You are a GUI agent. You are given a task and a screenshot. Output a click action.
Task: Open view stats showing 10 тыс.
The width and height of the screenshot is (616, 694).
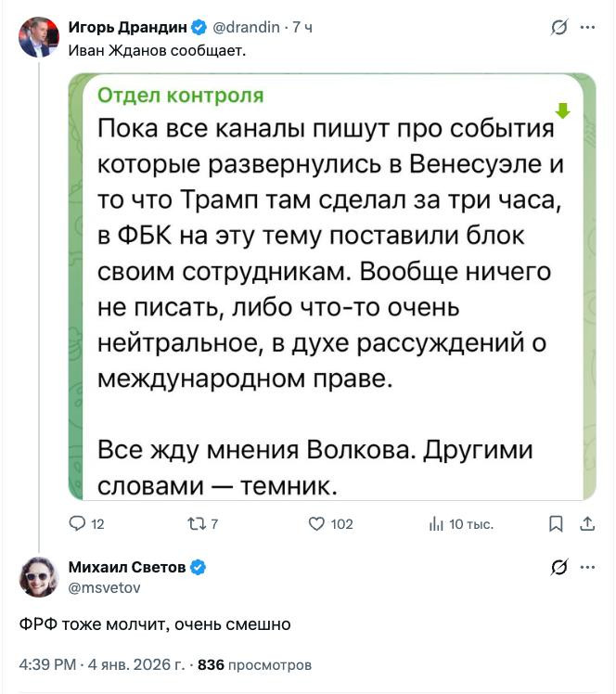click(x=437, y=524)
